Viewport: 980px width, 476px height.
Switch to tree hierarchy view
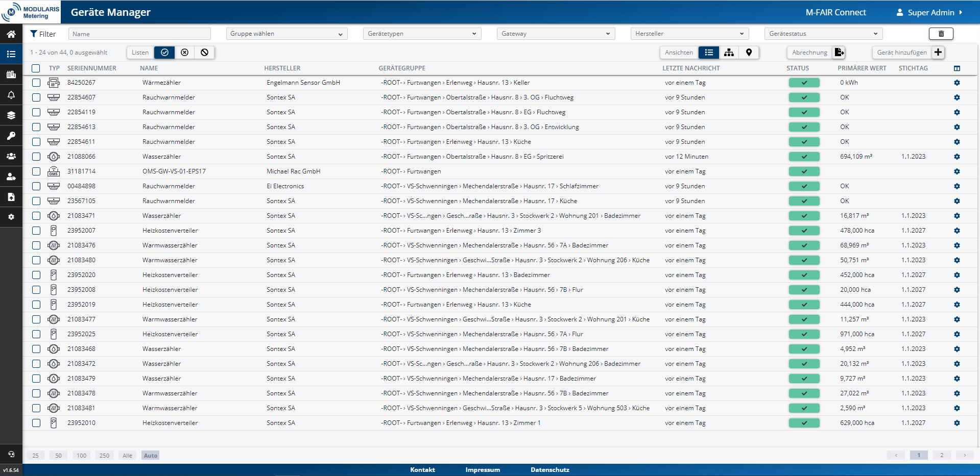pyautogui.click(x=729, y=53)
